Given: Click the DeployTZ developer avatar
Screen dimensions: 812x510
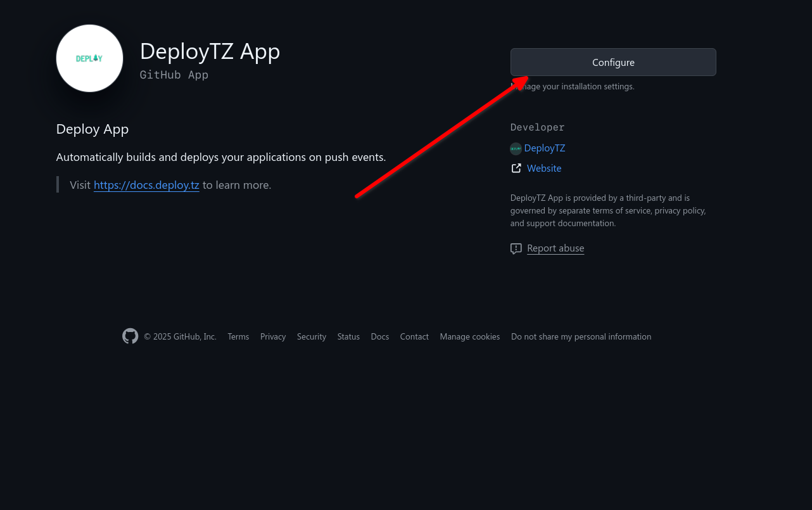Looking at the screenshot, I should tap(516, 148).
